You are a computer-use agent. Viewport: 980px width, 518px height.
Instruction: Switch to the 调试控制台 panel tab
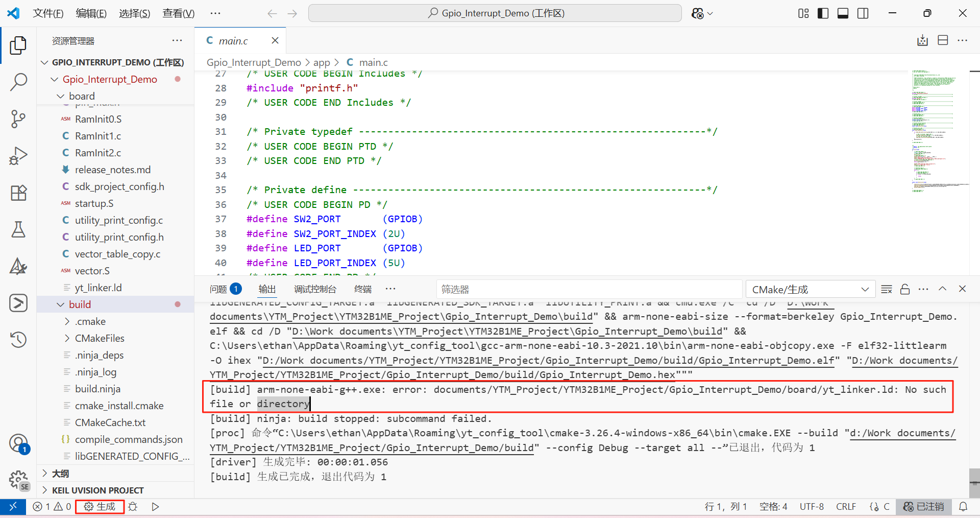pyautogui.click(x=315, y=289)
